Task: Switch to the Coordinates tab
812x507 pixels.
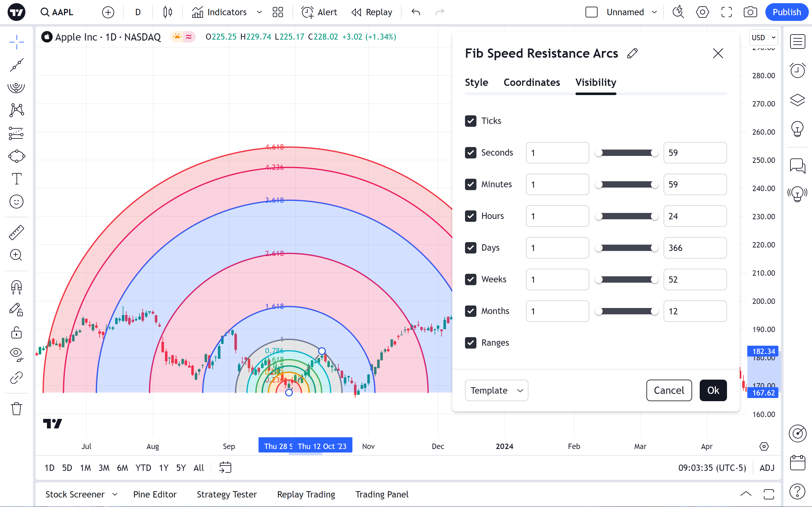Action: pyautogui.click(x=532, y=82)
